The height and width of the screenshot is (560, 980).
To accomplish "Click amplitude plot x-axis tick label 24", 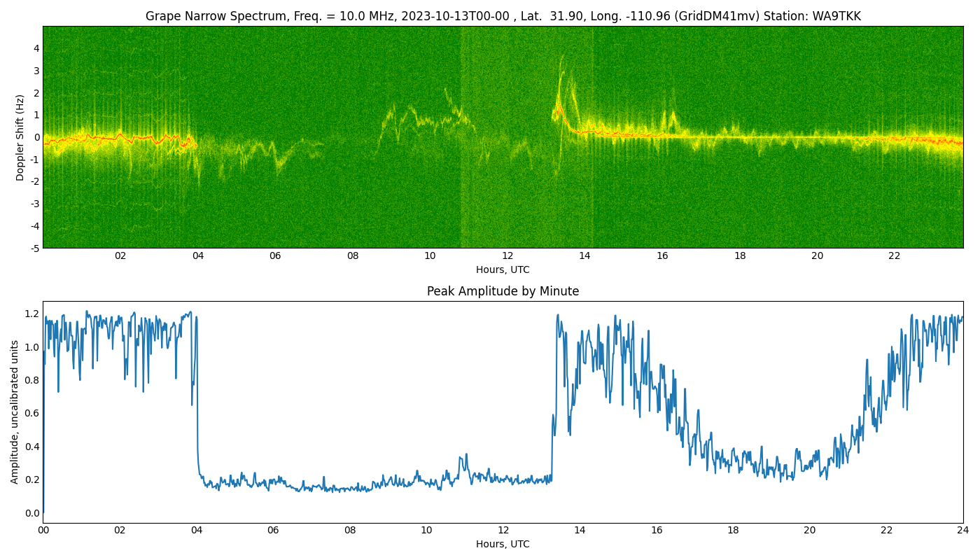I will pos(963,531).
